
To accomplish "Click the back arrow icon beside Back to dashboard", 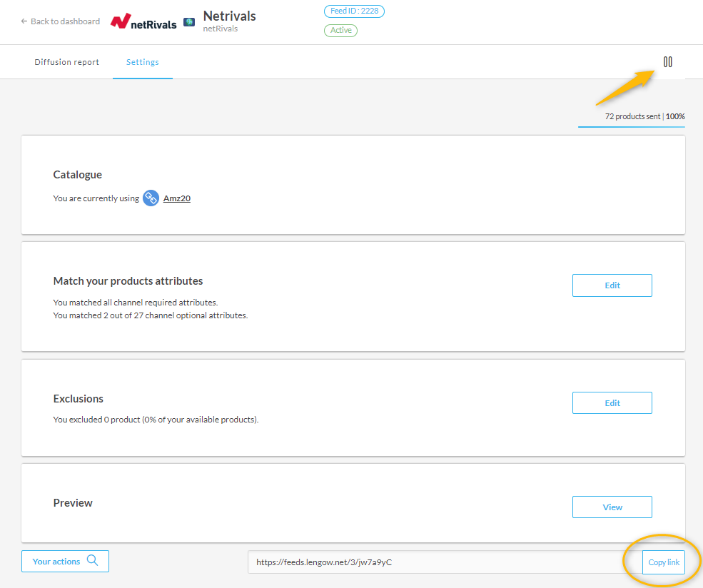I will (24, 21).
